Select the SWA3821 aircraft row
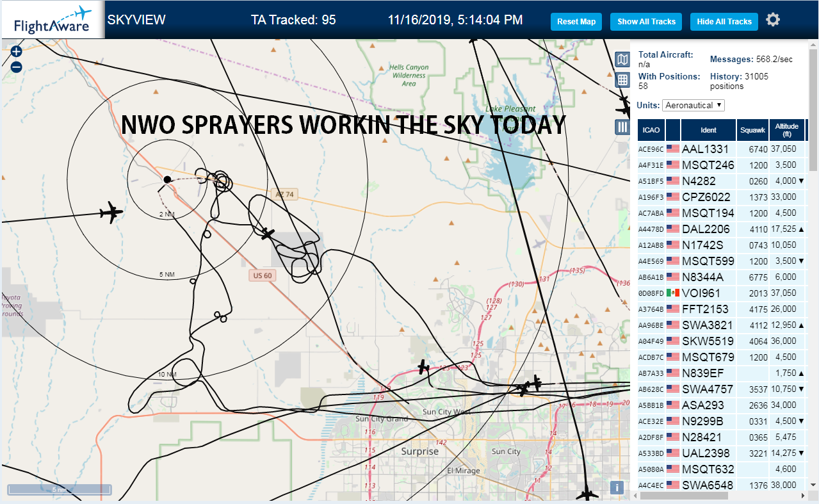 [x=722, y=325]
